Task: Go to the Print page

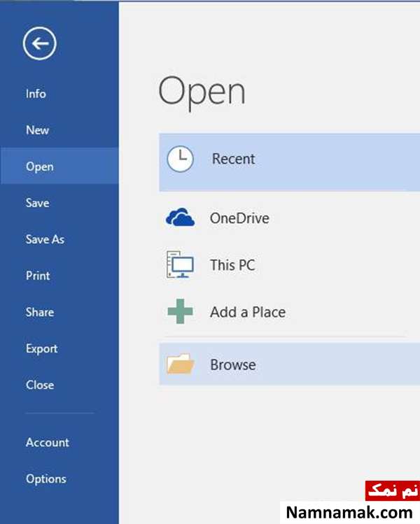Action: 38,276
